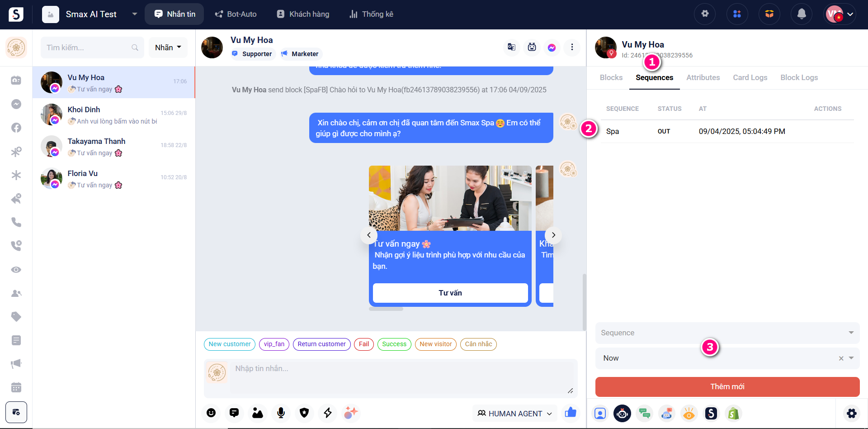Click the lightning bolt quick action icon
The width and height of the screenshot is (868, 429).
[x=328, y=413]
